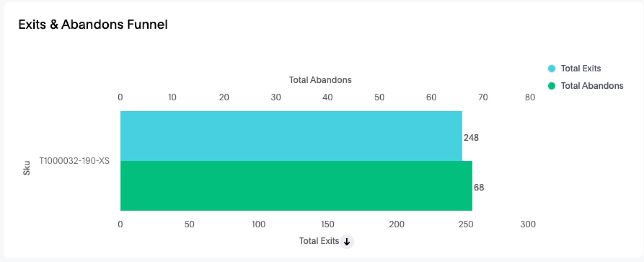
Task: Toggle the Total Abandons legend label
Action: [x=592, y=86]
